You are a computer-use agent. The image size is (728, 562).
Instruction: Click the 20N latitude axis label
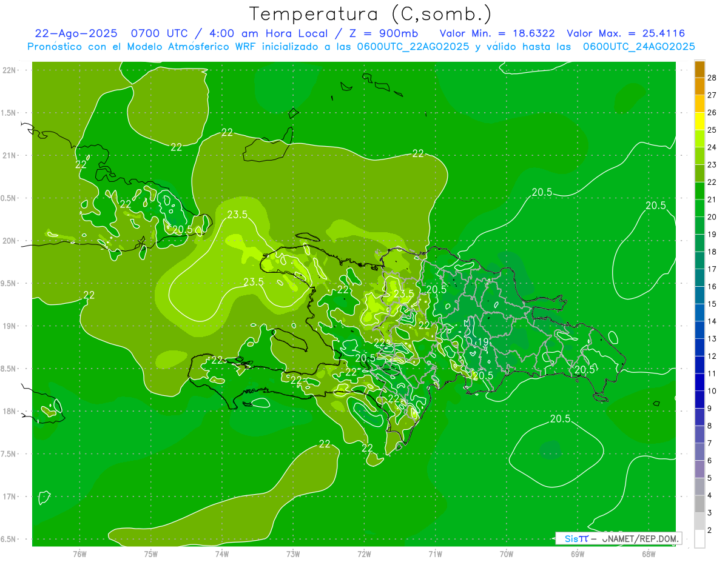pyautogui.click(x=9, y=241)
